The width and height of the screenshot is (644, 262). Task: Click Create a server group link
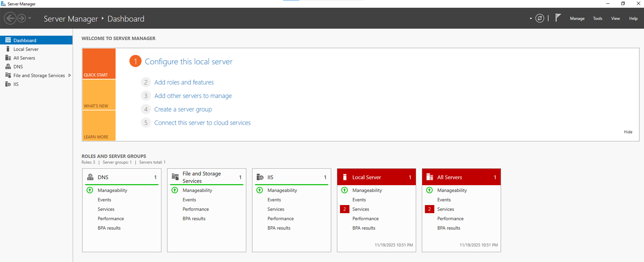pos(183,109)
